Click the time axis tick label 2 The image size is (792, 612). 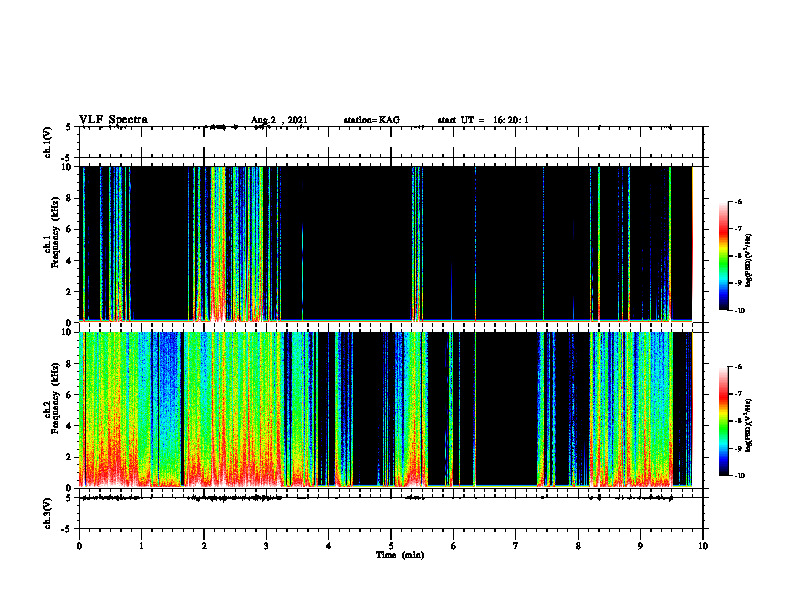[x=204, y=546]
